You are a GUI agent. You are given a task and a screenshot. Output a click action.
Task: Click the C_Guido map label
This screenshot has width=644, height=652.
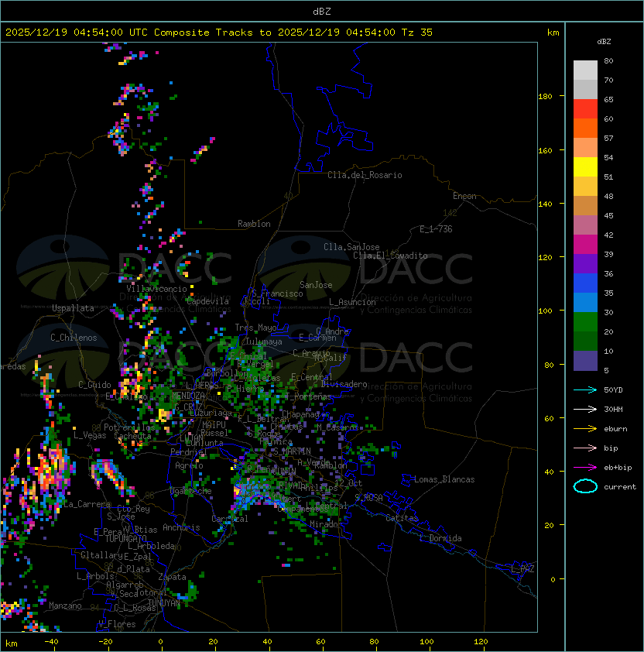pyautogui.click(x=94, y=385)
